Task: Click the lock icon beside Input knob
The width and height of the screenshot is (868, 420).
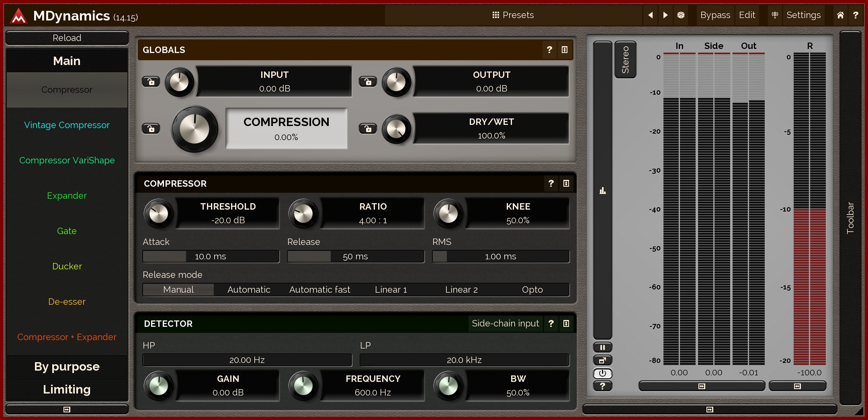Action: tap(151, 82)
